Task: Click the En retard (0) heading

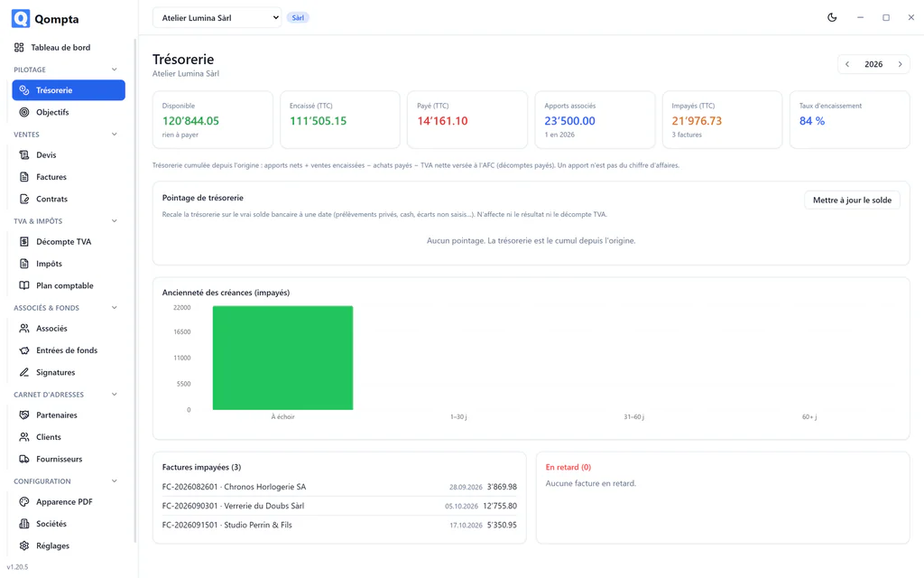Action: (568, 467)
